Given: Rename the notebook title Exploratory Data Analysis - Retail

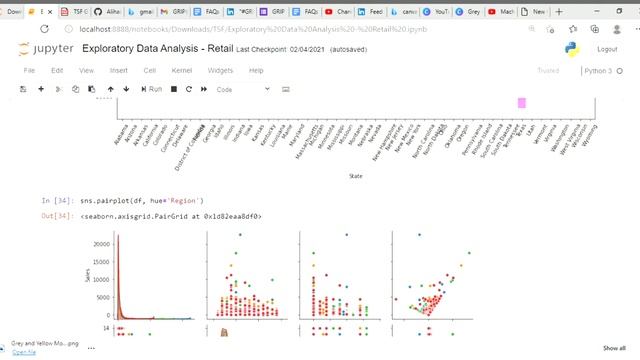Looking at the screenshot, I should (x=158, y=48).
